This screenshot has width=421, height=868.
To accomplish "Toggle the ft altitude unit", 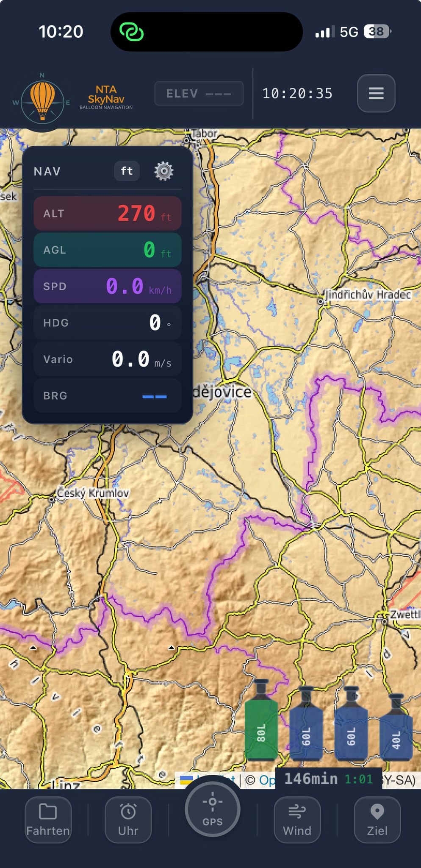I will 127,171.
